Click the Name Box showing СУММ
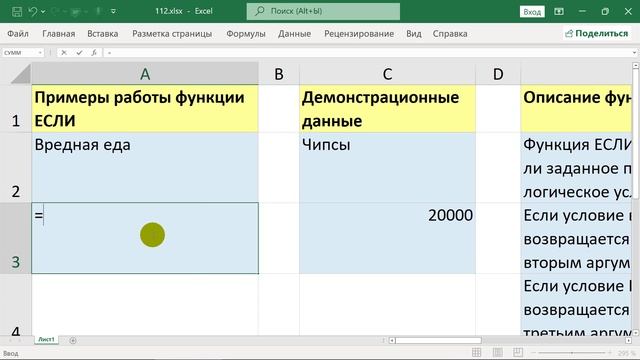 click(19, 53)
